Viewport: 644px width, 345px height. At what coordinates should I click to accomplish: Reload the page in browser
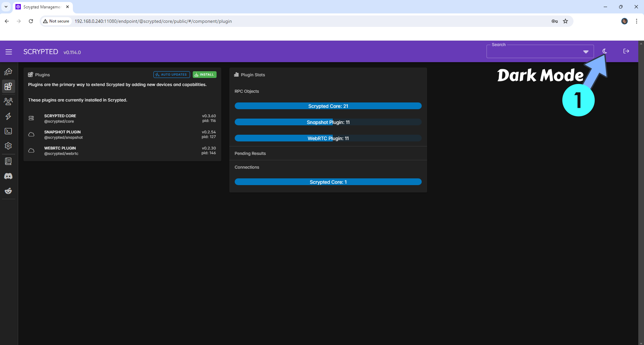(x=31, y=21)
